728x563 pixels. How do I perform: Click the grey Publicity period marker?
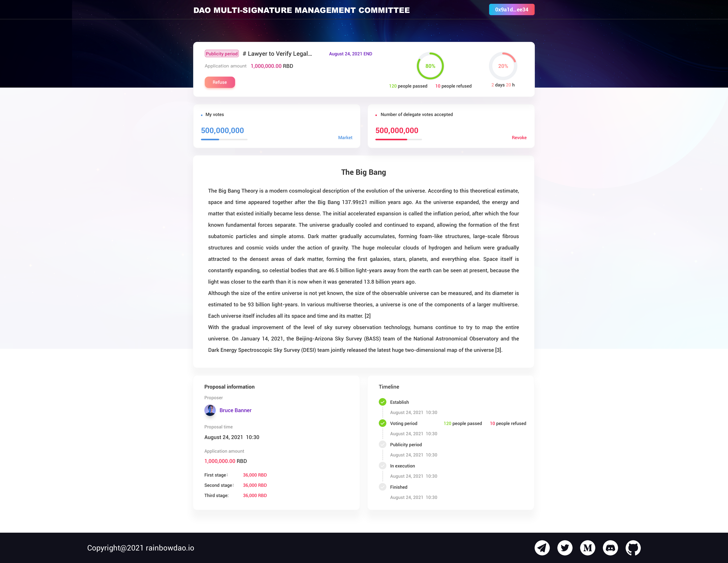[383, 444]
